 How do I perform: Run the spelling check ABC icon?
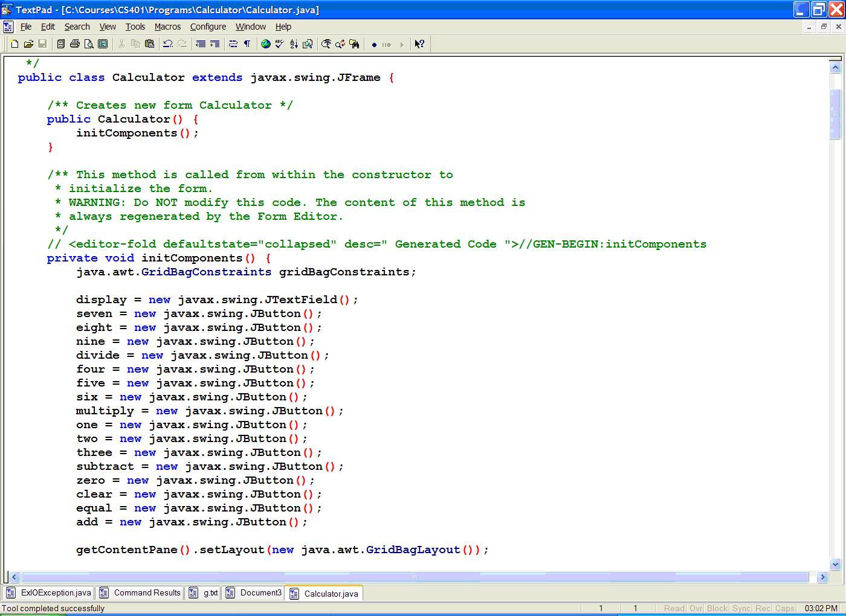pyautogui.click(x=280, y=44)
